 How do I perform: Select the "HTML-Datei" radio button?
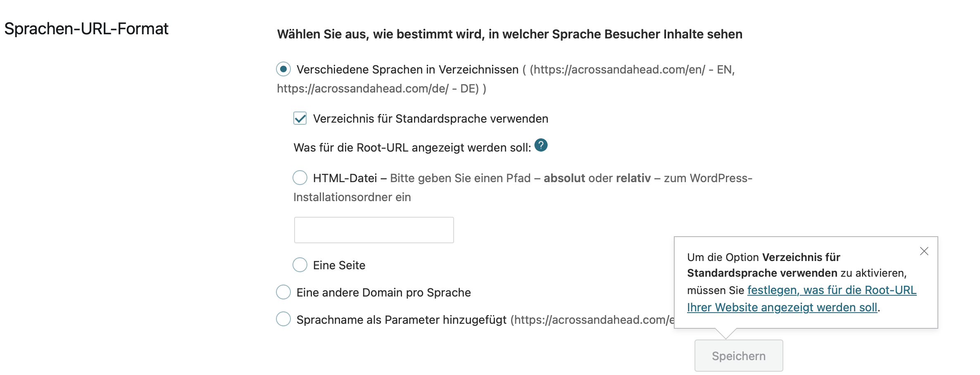[300, 178]
